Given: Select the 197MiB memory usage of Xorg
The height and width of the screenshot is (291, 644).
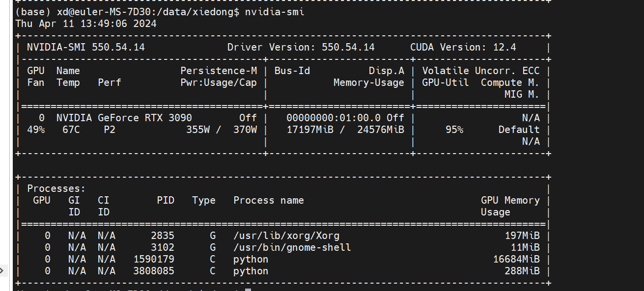Looking at the screenshot, I should [522, 236].
